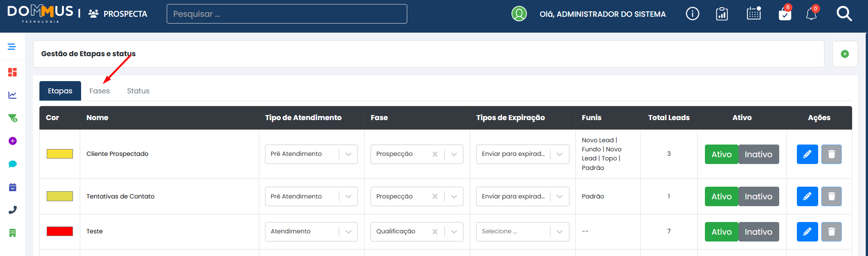The image size is (868, 256).
Task: Delete the Tentativas de Contato row
Action: 831,196
